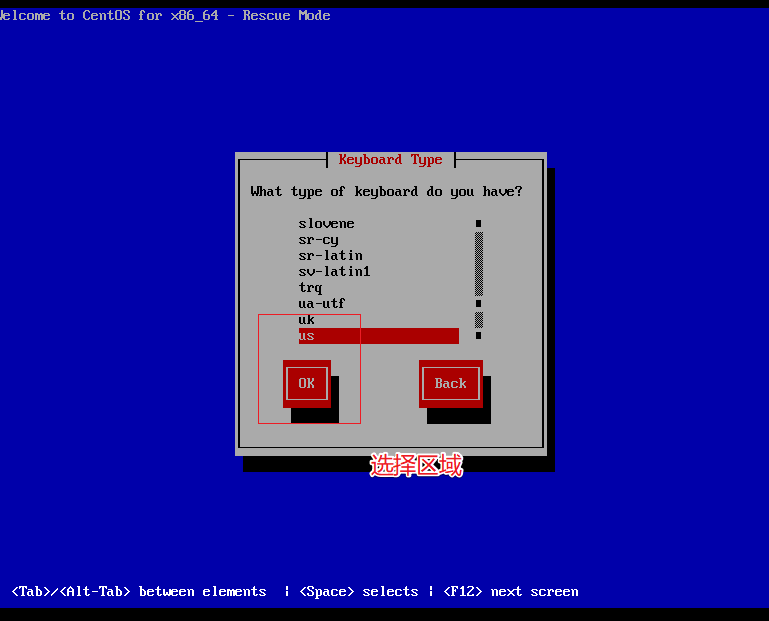Select the highlighted us keyboard layout
The image size is (769, 621).
click(x=379, y=336)
